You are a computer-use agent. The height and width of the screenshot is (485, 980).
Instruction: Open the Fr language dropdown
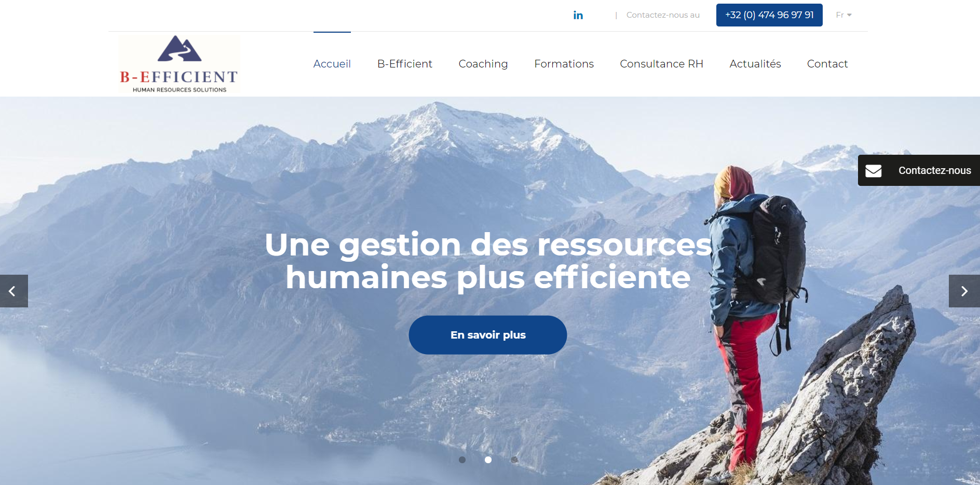(843, 15)
